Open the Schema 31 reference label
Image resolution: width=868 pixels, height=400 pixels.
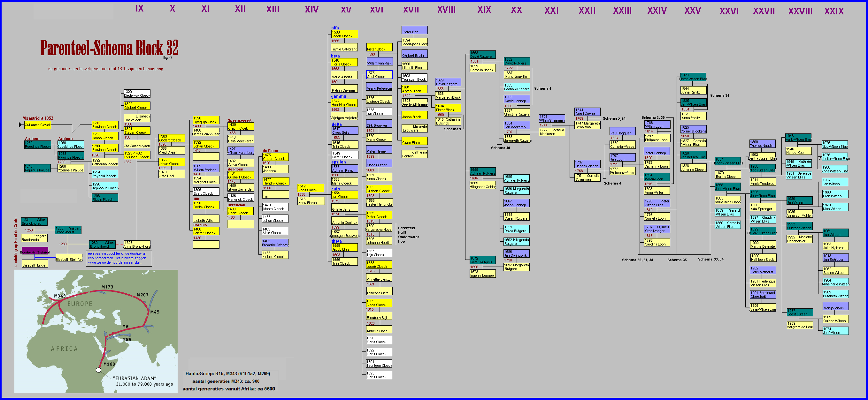719,96
